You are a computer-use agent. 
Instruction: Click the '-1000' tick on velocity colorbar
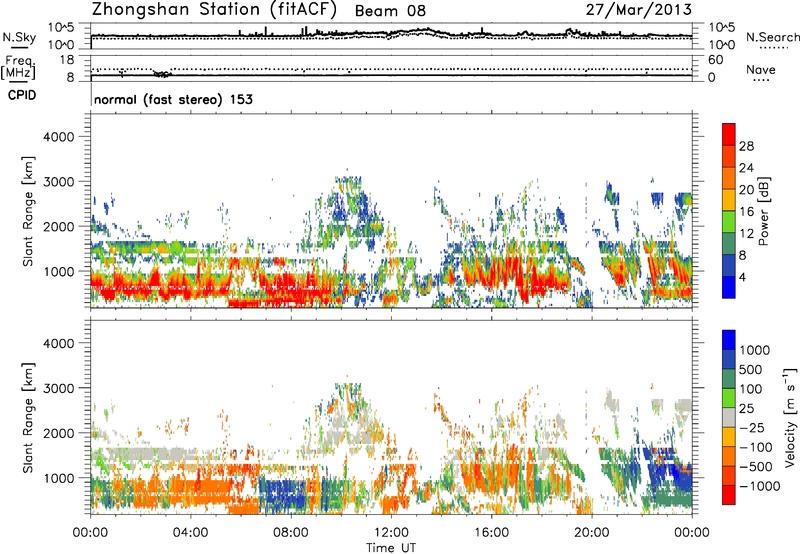[x=760, y=486]
